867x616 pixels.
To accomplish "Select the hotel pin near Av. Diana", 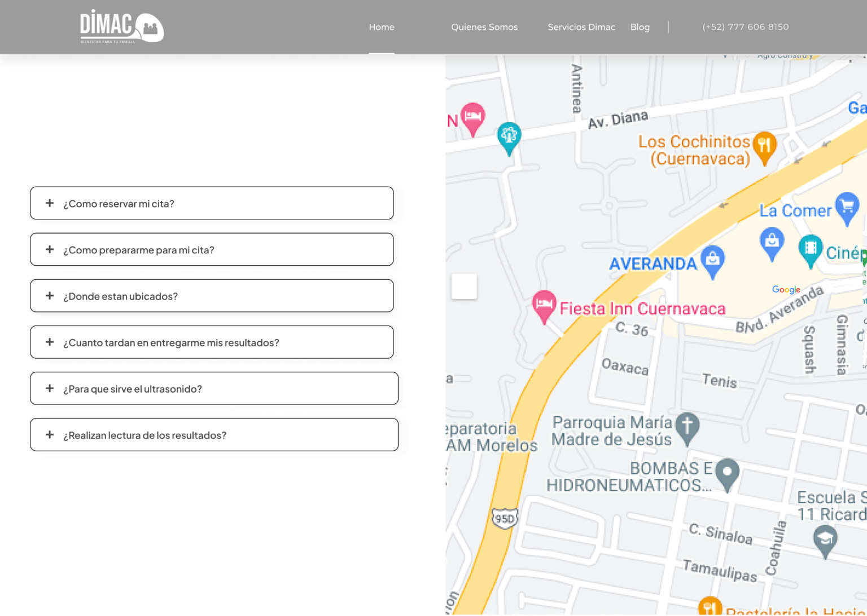I will click(473, 118).
